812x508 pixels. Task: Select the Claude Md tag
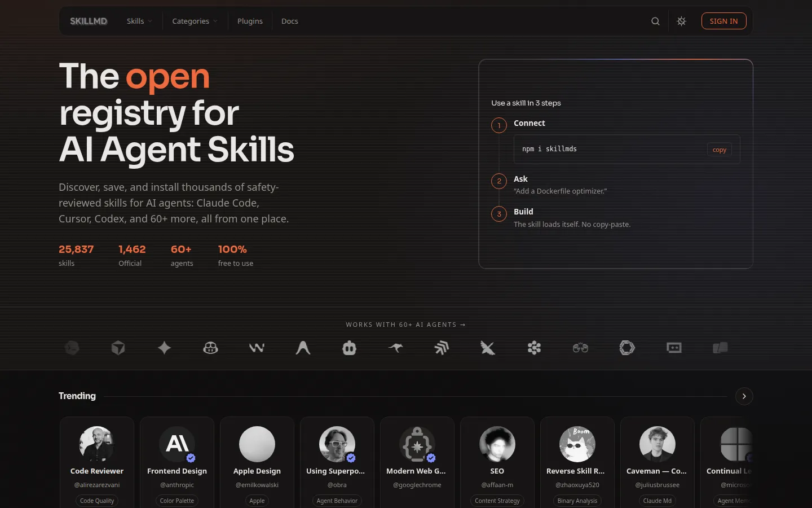[657, 501]
